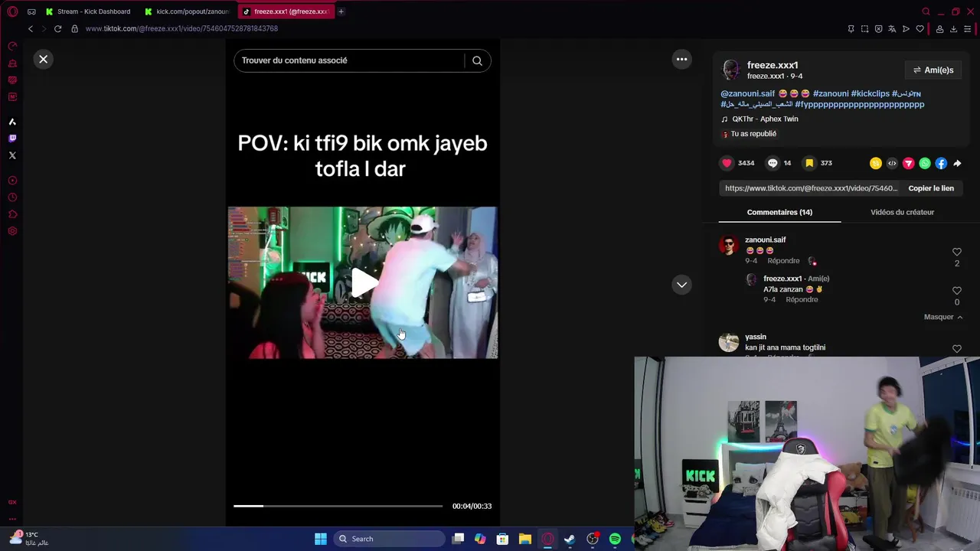Viewport: 980px width, 551px height.
Task: Close the TikTok video viewer
Action: pos(44,59)
